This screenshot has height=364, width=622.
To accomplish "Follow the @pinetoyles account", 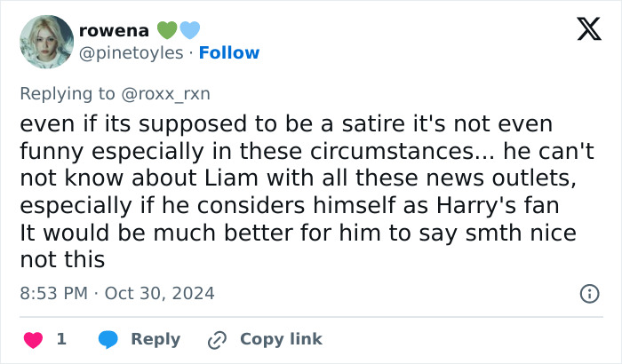I will click(229, 53).
